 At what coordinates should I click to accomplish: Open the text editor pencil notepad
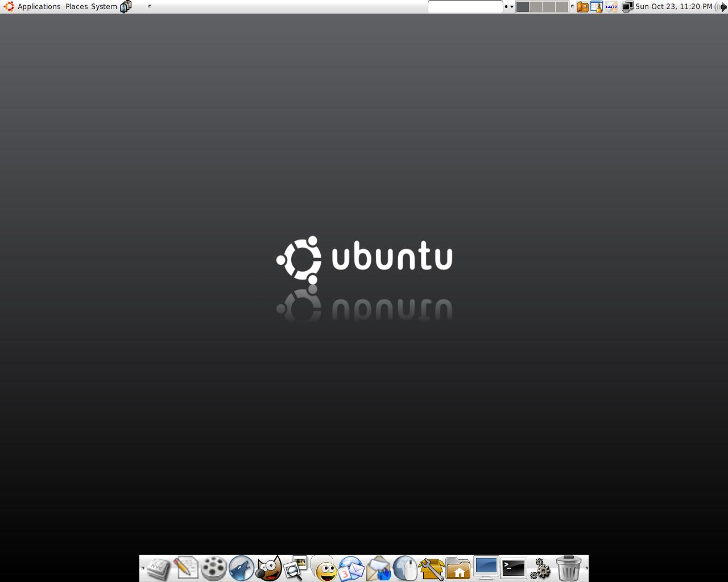click(x=185, y=568)
